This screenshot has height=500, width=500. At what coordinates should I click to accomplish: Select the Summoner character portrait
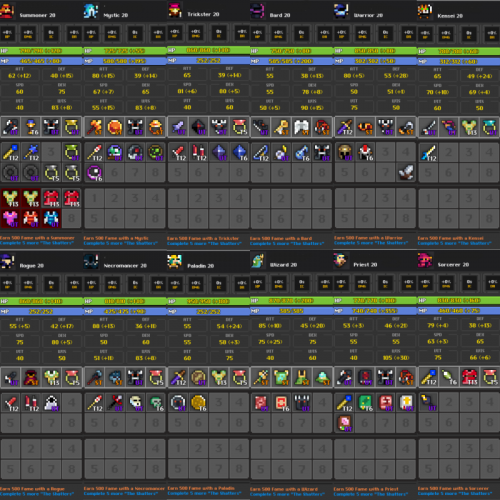(7, 11)
